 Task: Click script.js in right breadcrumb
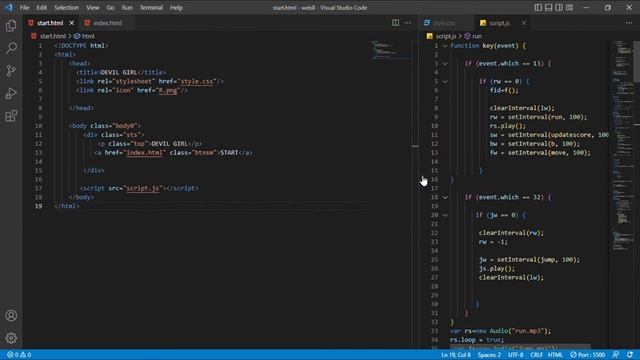(x=445, y=36)
